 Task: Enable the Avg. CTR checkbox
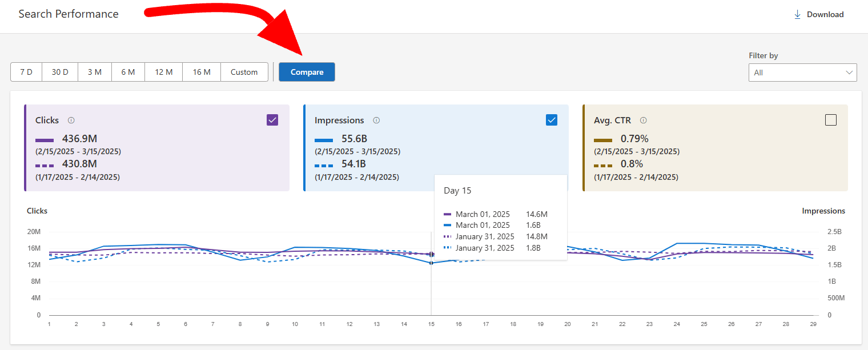(831, 119)
